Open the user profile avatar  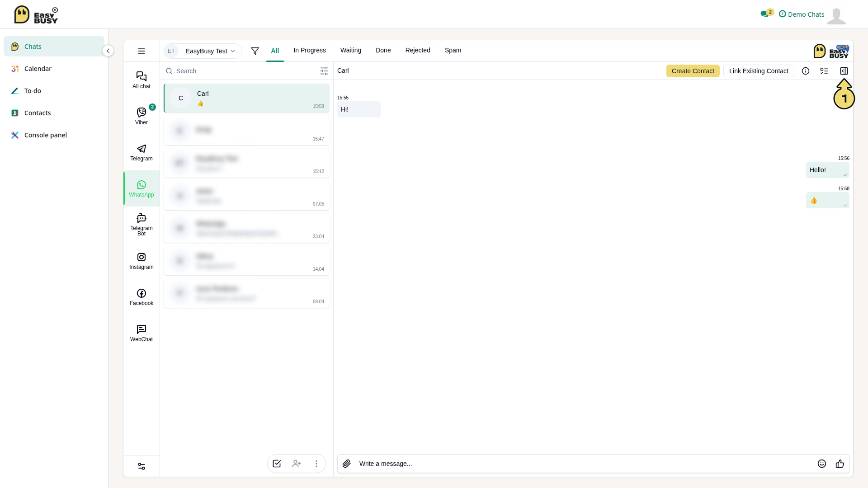(836, 16)
